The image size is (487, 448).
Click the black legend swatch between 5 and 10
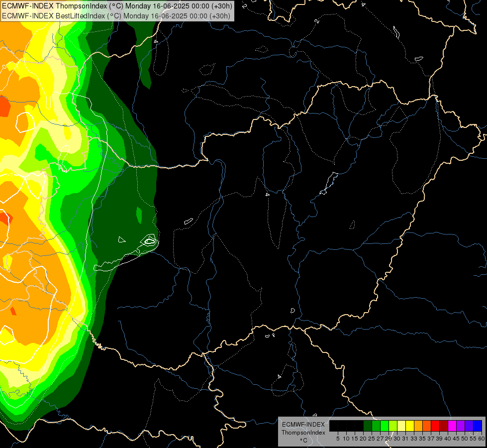tap(342, 426)
